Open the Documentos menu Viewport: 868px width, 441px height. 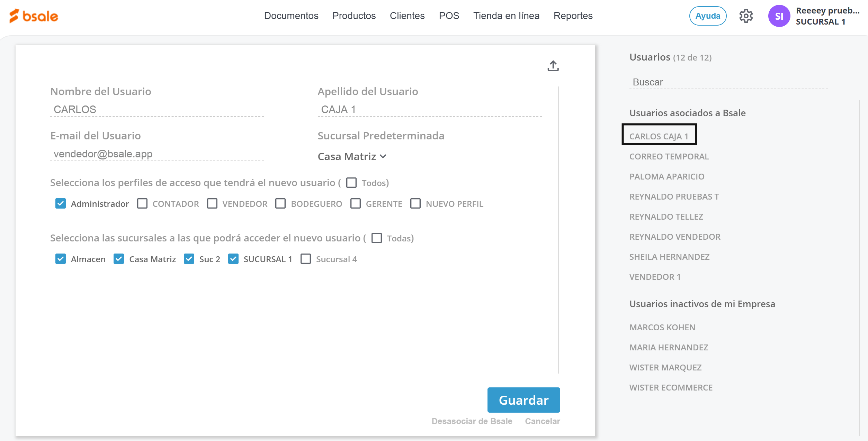(291, 16)
